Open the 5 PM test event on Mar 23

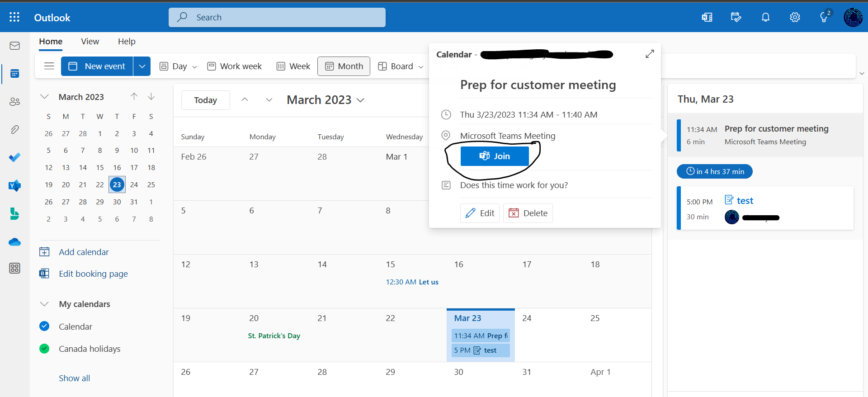(481, 350)
